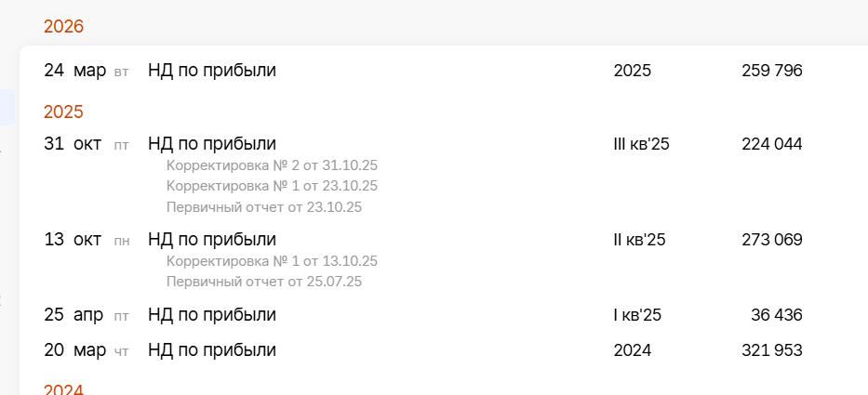Select the II кв'25 period label
The image size is (868, 395).
pyautogui.click(x=640, y=239)
